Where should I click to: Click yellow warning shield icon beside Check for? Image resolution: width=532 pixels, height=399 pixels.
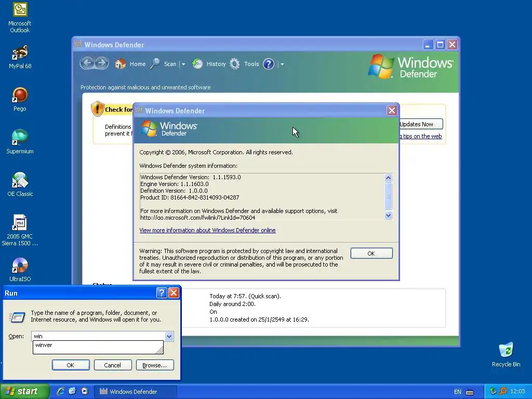pos(97,109)
